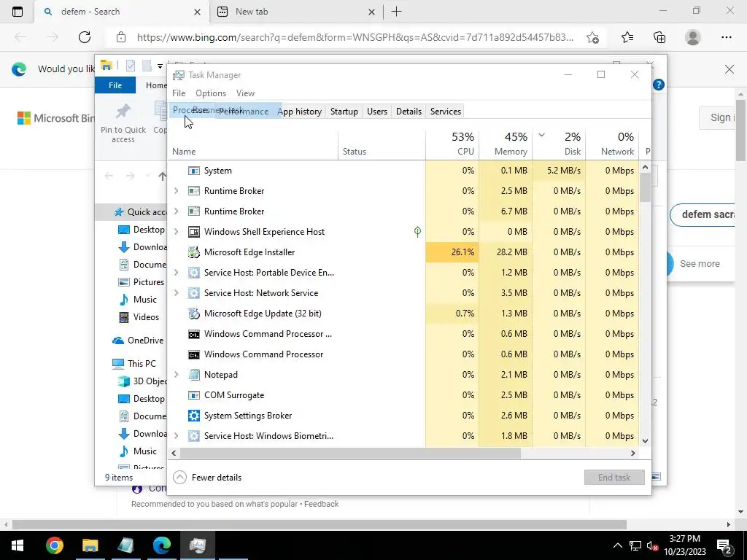747x560 pixels.
Task: Open Microsoft Edge from the taskbar
Action: coord(161,545)
